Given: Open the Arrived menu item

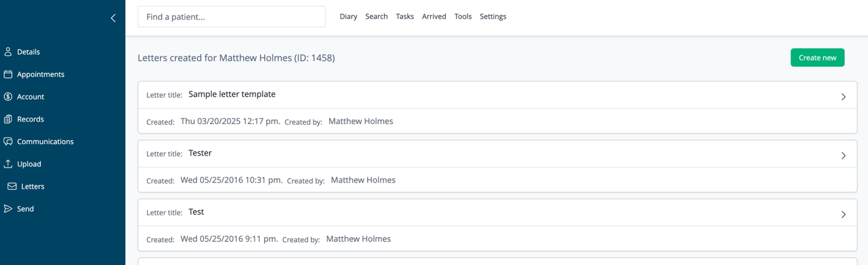Looking at the screenshot, I should (x=434, y=17).
